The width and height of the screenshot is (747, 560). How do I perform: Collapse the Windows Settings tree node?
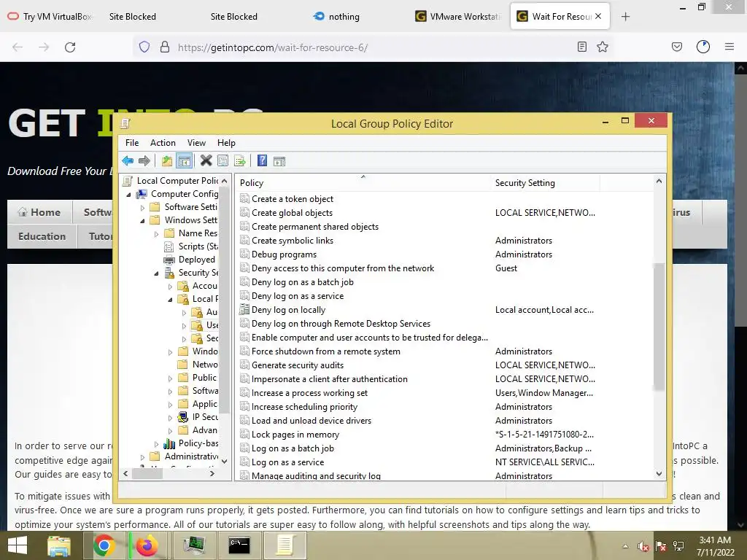click(x=142, y=221)
